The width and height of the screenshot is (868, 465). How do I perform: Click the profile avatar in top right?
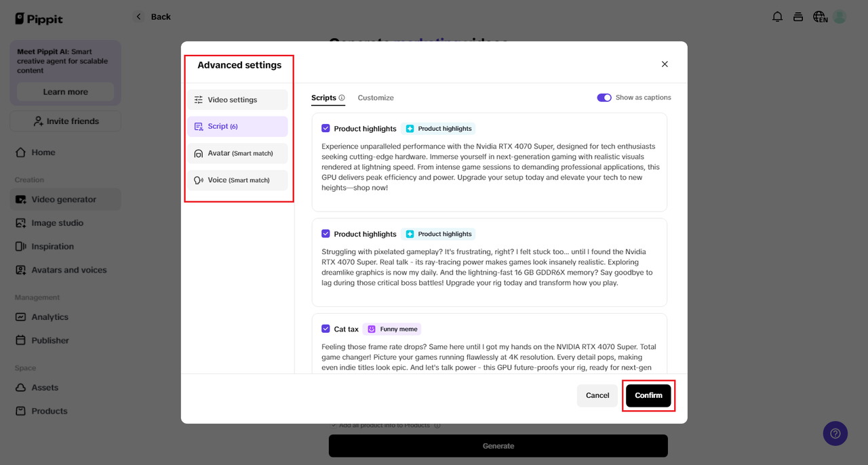(x=840, y=16)
